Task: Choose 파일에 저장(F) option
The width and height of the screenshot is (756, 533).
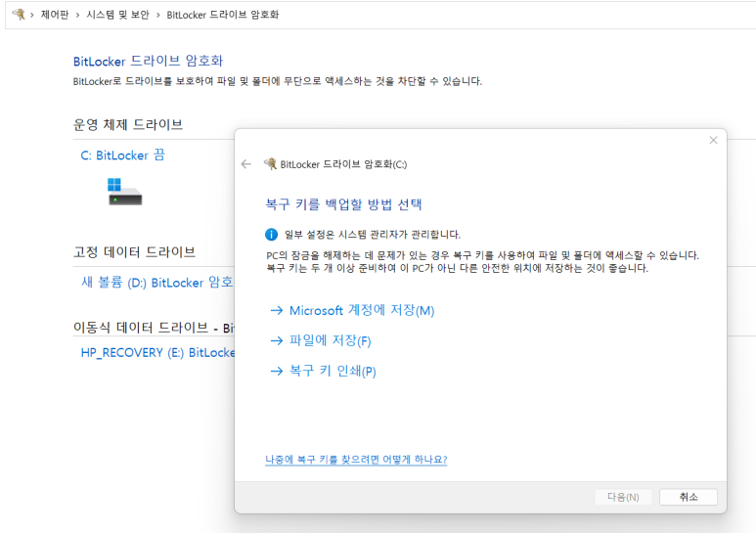Action: (x=330, y=340)
